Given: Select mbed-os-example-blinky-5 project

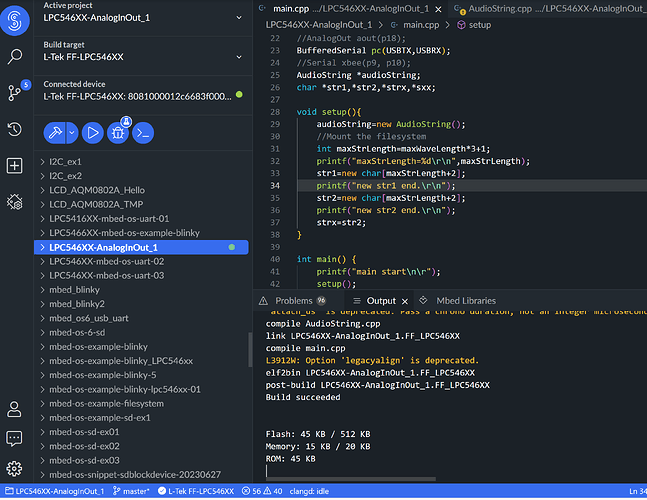Looking at the screenshot, I should pos(143,375).
